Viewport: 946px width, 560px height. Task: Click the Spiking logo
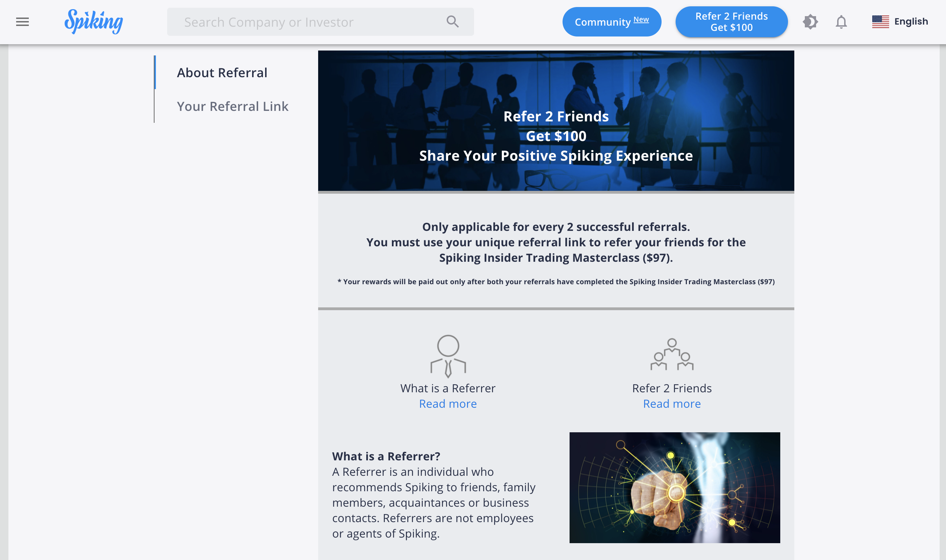point(94,21)
